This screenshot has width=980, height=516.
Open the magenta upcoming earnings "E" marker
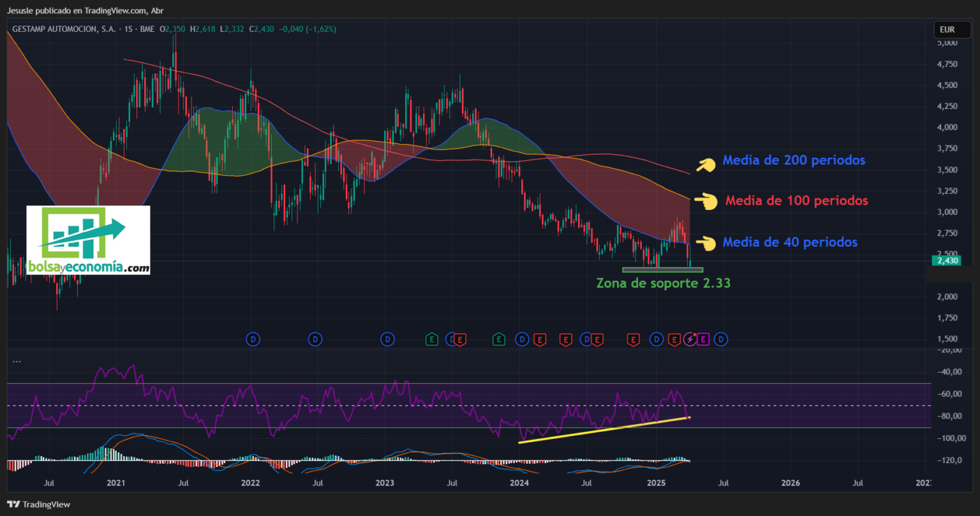702,339
